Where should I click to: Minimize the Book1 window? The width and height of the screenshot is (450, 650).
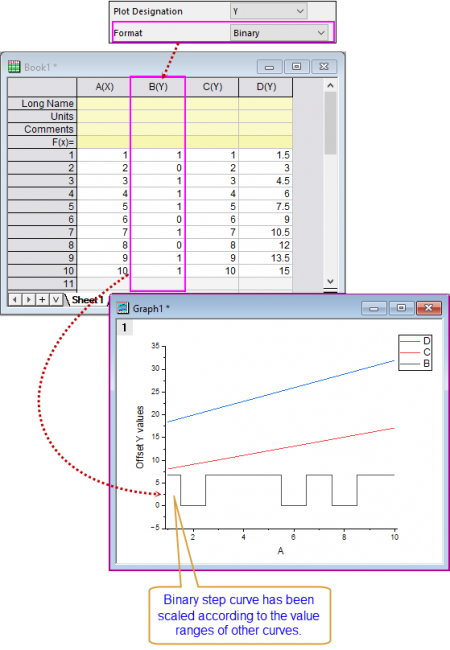[x=269, y=67]
